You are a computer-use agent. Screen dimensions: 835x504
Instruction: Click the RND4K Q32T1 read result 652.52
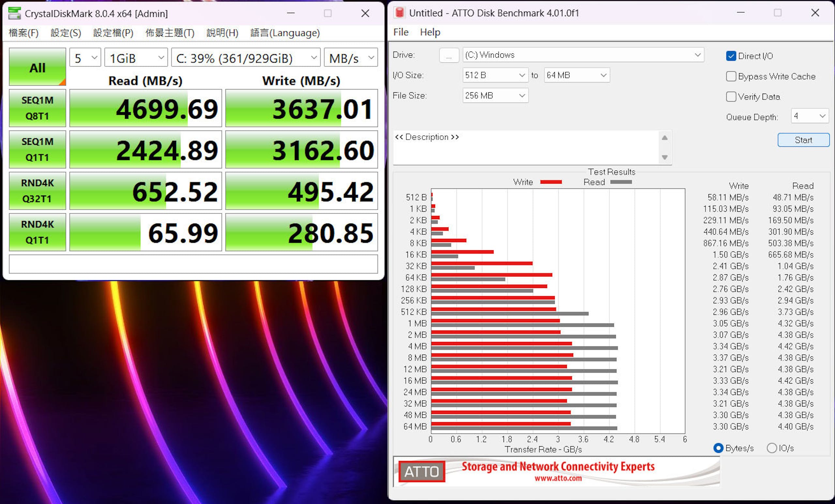pos(146,191)
